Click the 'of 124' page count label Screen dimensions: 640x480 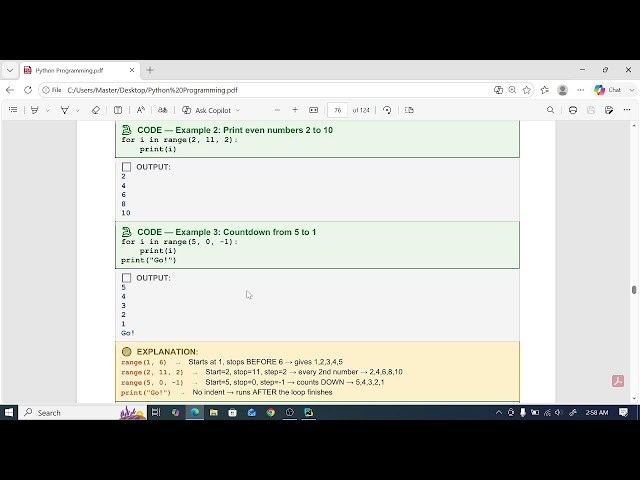(x=361, y=110)
